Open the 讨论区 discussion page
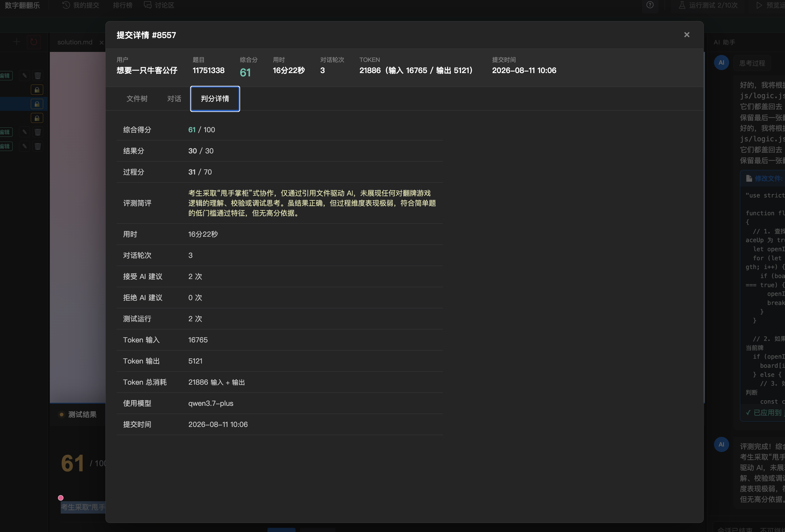The height and width of the screenshot is (532, 785). pyautogui.click(x=159, y=5)
